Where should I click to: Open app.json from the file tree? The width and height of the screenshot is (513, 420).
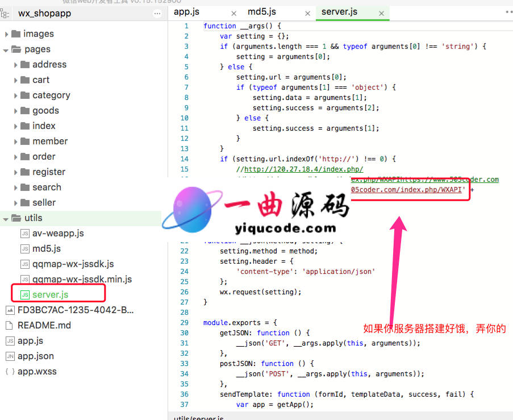36,356
